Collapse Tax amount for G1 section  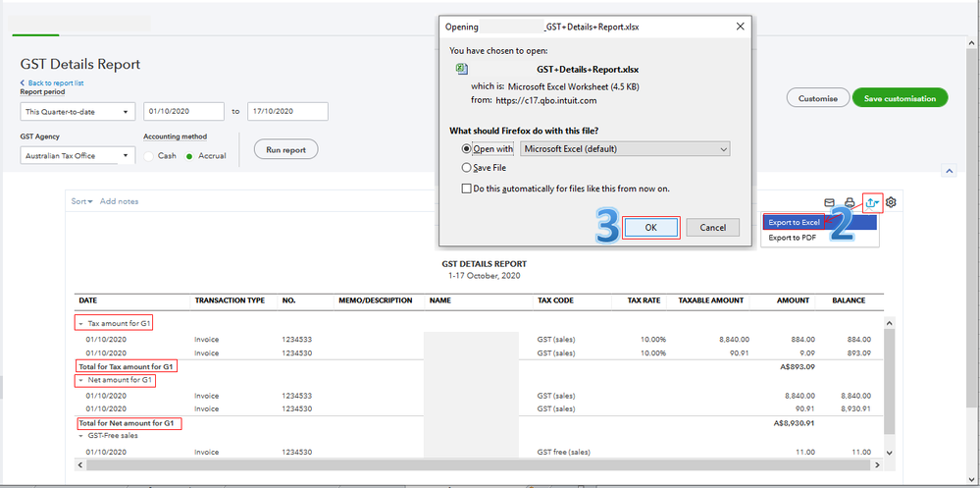(80, 323)
